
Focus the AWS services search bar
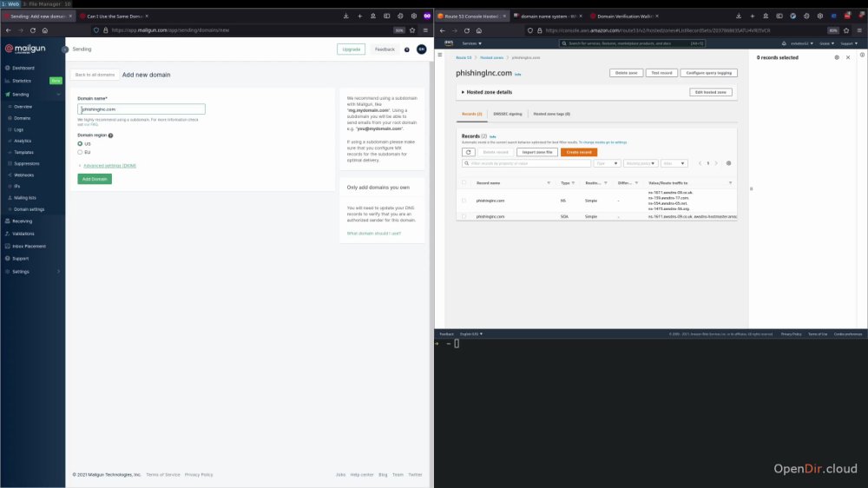pos(632,43)
